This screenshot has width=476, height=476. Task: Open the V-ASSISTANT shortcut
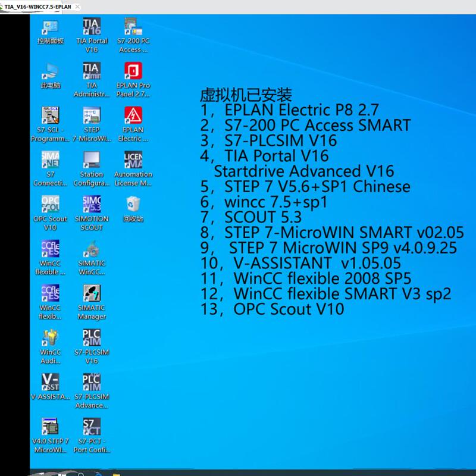pos(51,387)
